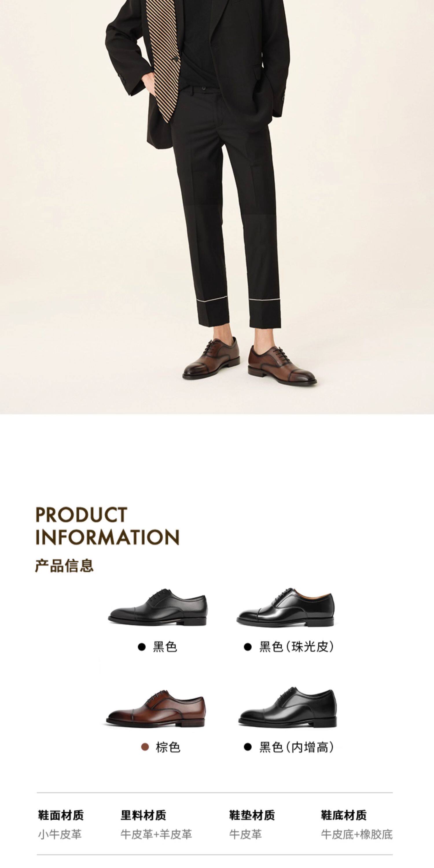Click the black dot beside 黑色(珠光皮)
This screenshot has height=868, width=434.
coord(248,647)
